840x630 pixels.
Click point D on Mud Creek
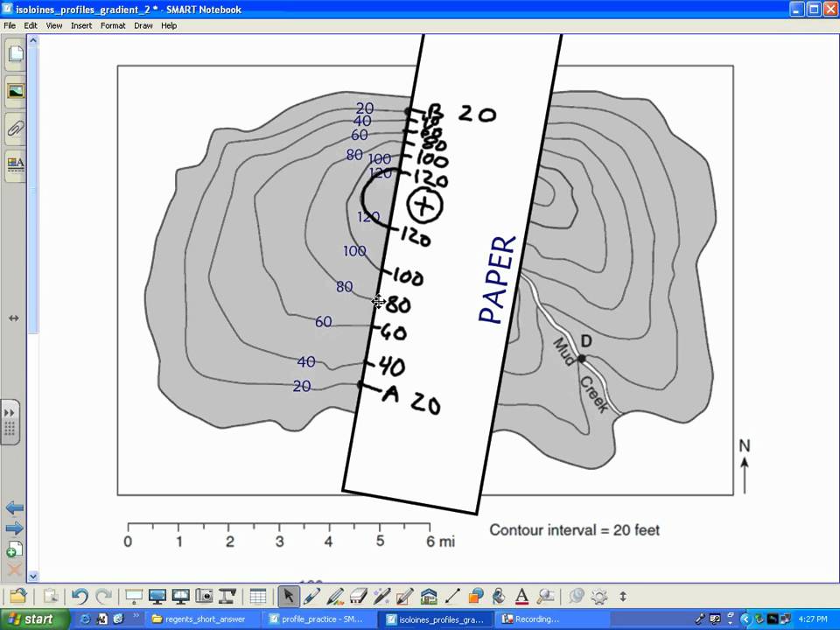pyautogui.click(x=582, y=358)
